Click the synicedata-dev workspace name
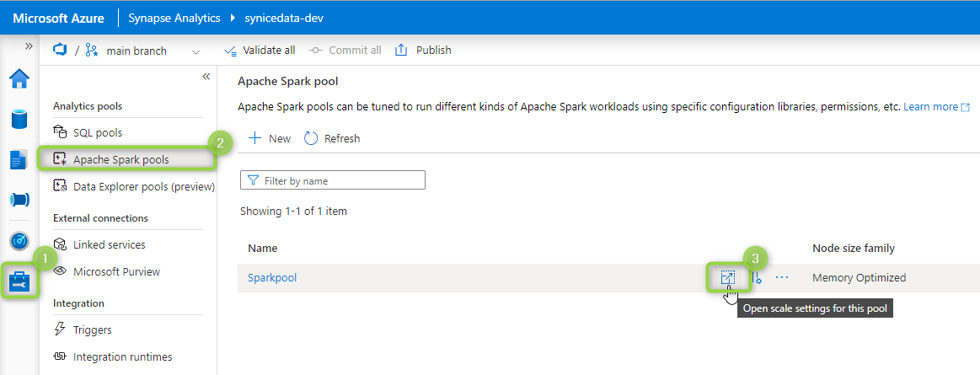980x375 pixels. (x=283, y=18)
